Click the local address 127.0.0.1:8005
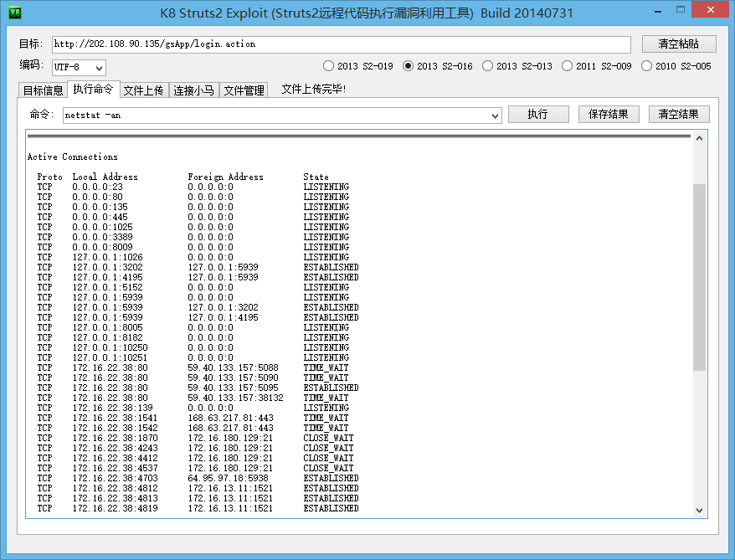Screen dimensions: 735x560 (108, 327)
